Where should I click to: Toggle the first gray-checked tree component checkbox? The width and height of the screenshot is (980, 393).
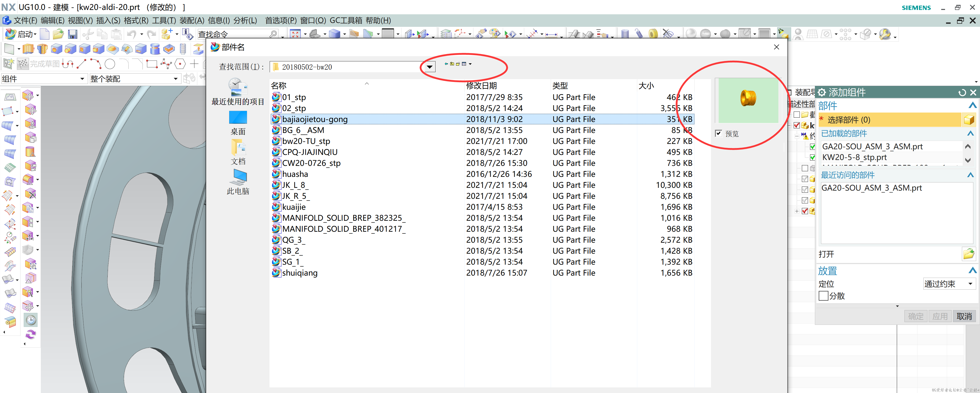pos(805,179)
